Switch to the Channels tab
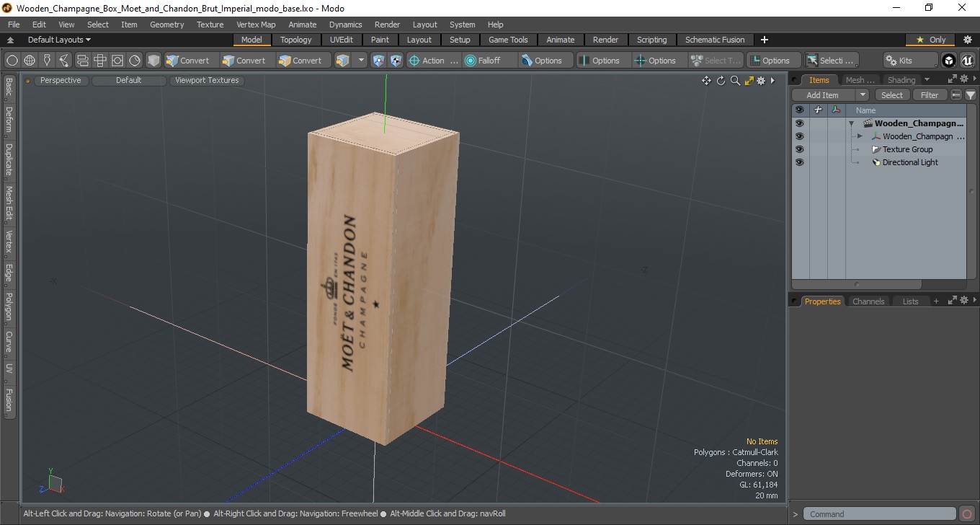The height and width of the screenshot is (525, 980). coord(868,301)
